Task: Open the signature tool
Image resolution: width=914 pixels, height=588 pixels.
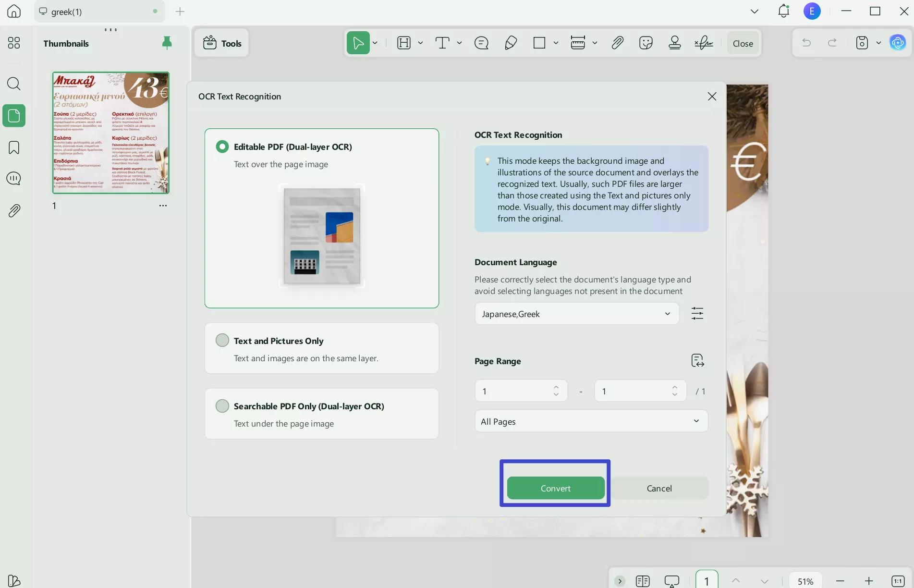Action: click(704, 43)
